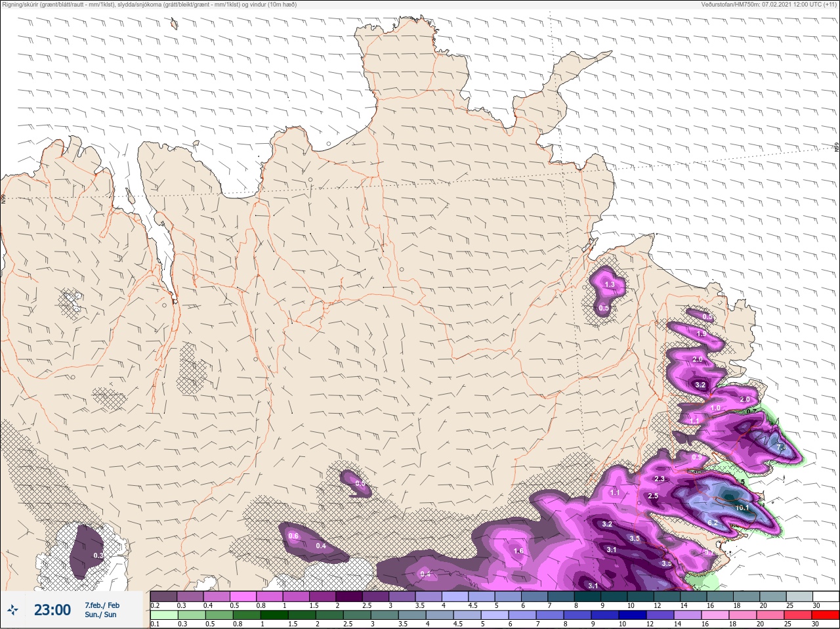The height and width of the screenshot is (629, 840).
Task: Click the first purple swatch (0.2) in the upper legend
Action: point(163,596)
